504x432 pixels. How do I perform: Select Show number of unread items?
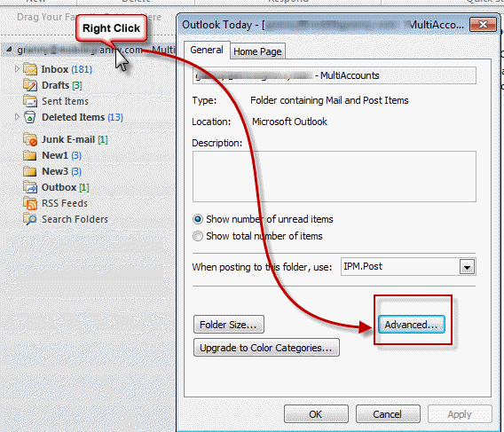tap(197, 219)
